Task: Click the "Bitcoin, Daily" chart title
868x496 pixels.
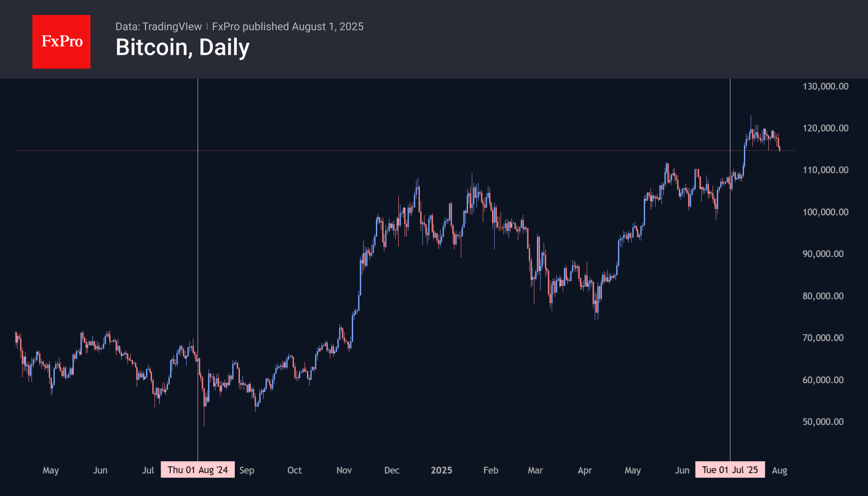Action: click(x=183, y=47)
